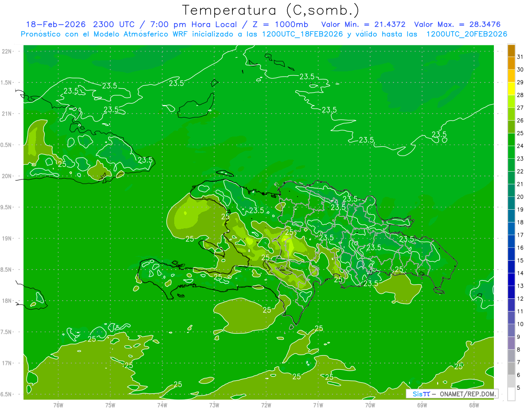Click the 'Z = 1000mb' level text
Screen dimensions: 532x411
point(280,24)
